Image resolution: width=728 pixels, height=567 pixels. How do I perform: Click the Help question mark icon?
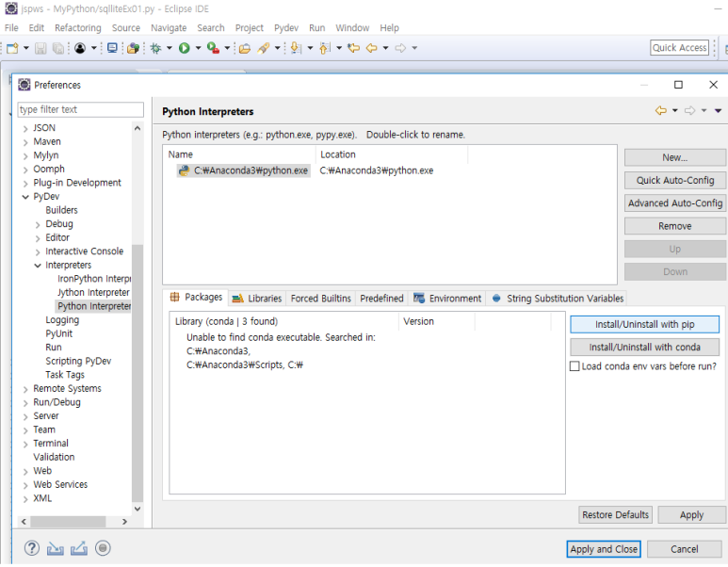32,548
